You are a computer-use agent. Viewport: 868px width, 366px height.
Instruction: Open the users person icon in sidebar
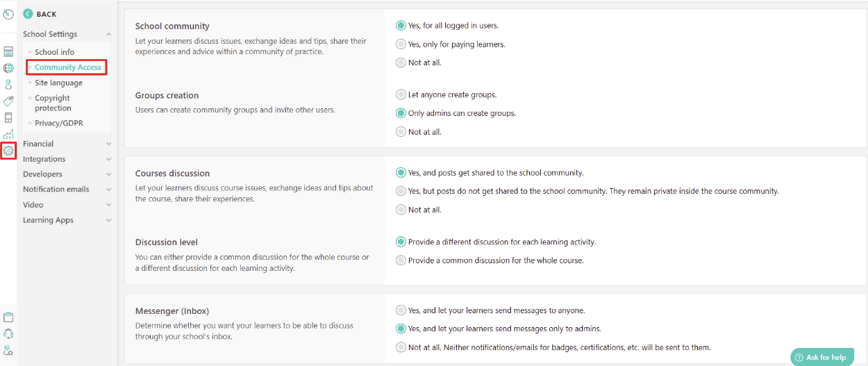tap(8, 84)
